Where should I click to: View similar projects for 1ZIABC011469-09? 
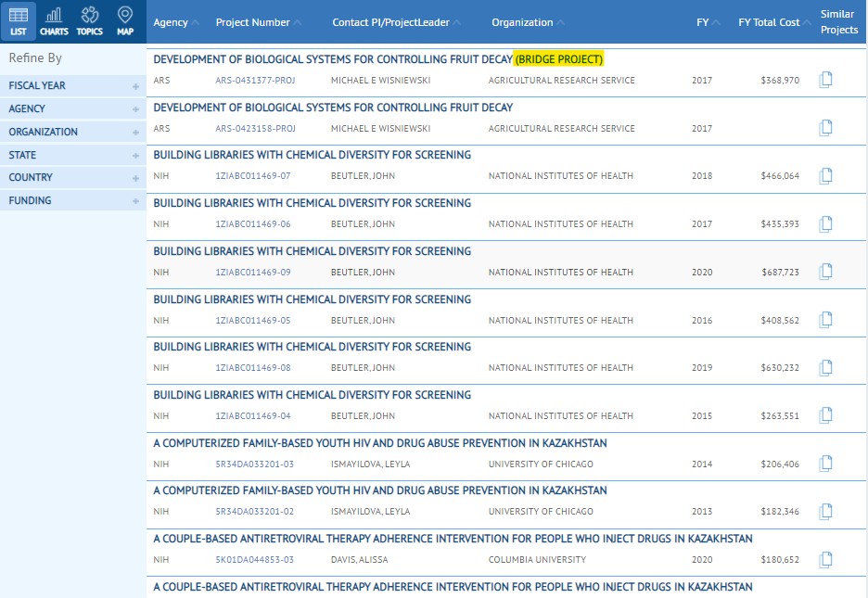825,272
